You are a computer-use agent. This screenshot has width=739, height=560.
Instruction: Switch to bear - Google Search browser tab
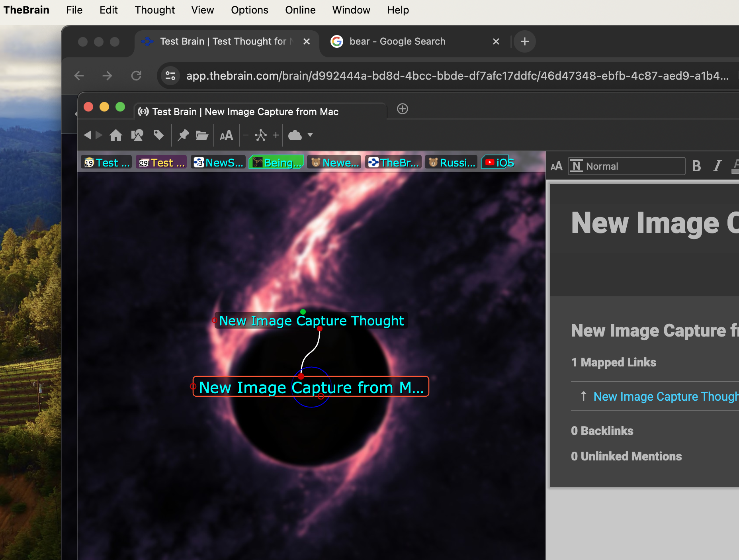[x=414, y=41]
